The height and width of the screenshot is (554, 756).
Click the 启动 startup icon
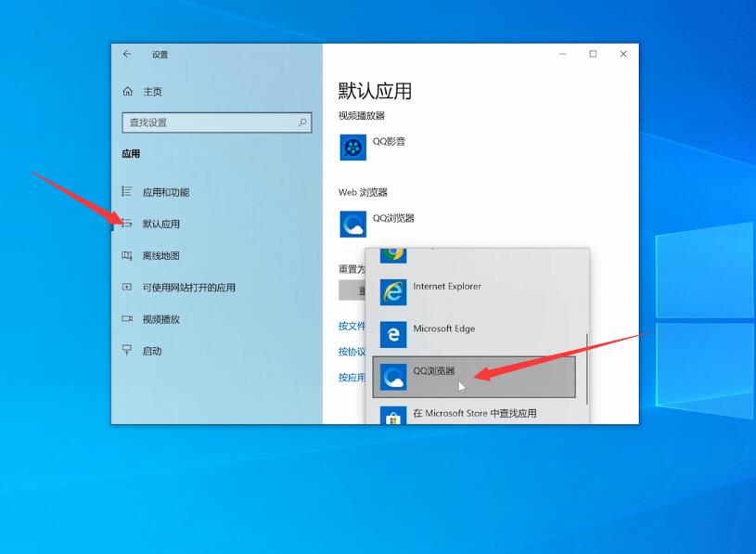[x=127, y=350]
